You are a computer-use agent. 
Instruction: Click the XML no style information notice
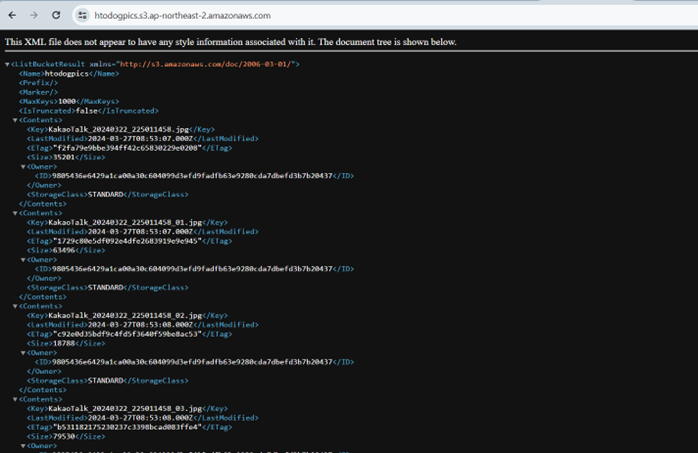231,42
